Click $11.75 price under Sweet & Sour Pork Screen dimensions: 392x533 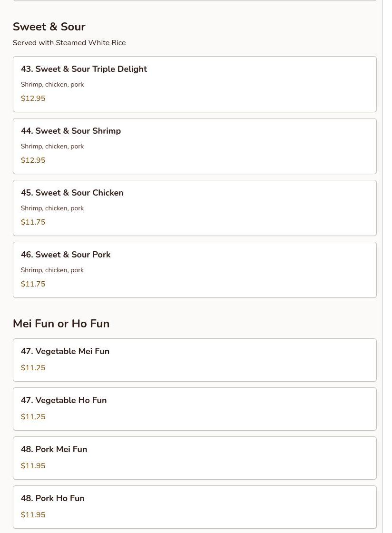33,284
